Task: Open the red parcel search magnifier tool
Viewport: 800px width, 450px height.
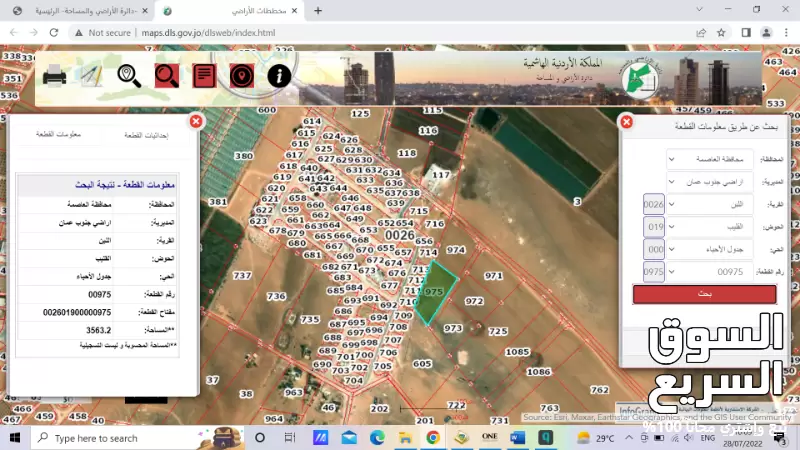Action: coord(167,77)
